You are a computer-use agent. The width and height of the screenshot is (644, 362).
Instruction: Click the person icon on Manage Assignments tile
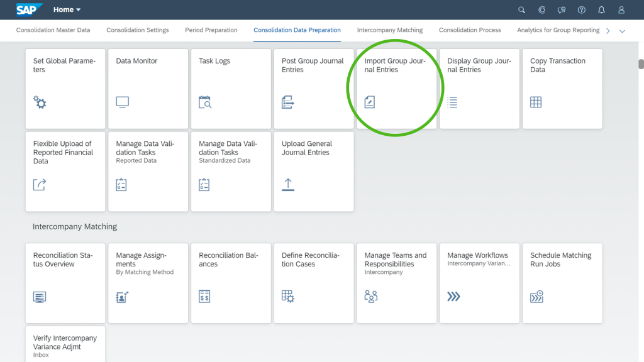point(123,297)
